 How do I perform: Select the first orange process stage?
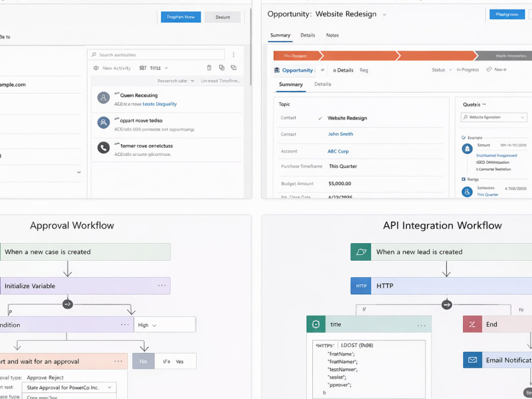pos(297,56)
